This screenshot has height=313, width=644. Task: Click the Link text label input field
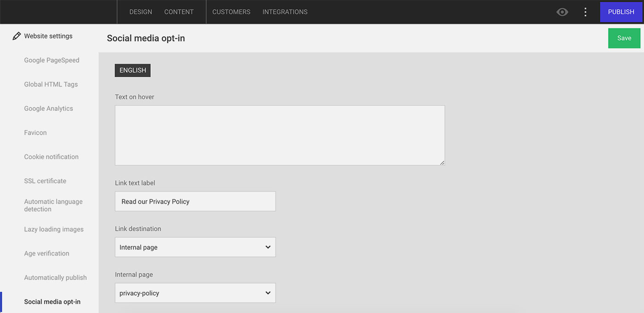tap(195, 201)
